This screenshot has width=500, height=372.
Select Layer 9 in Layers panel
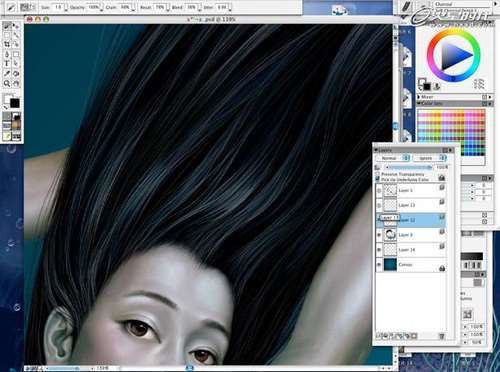click(x=411, y=235)
